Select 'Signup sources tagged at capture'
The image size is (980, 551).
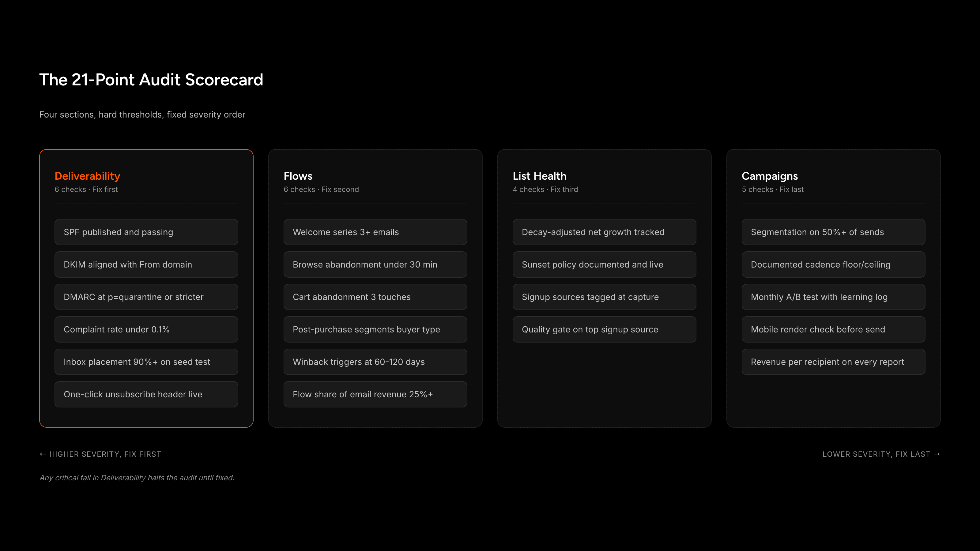[605, 297]
